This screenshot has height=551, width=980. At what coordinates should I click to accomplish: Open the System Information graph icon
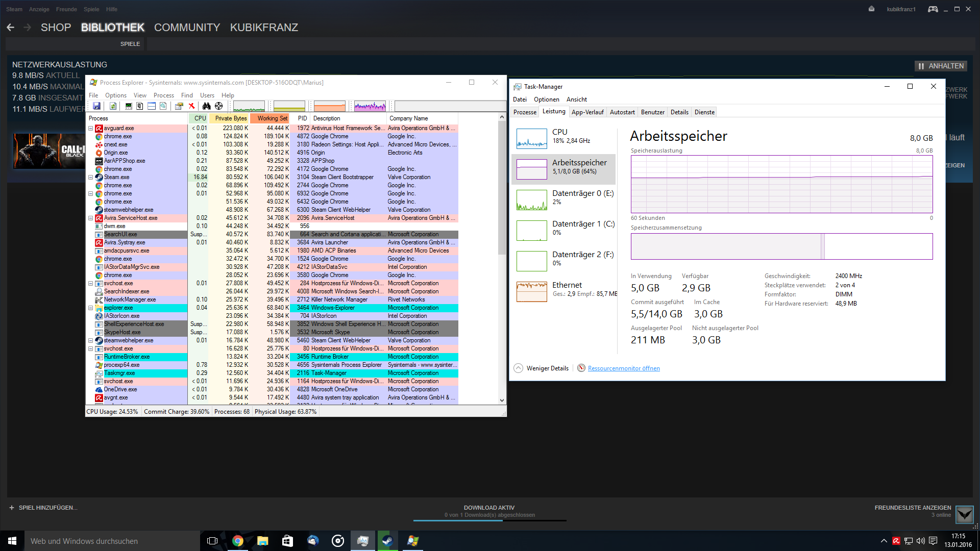point(129,106)
